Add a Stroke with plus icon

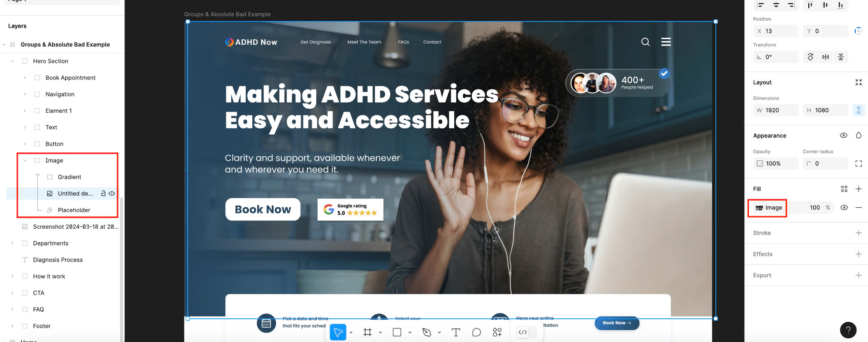coord(859,233)
